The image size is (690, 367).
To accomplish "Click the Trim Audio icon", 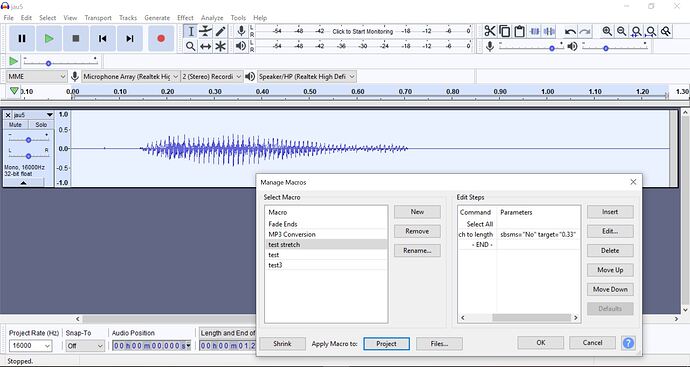I will [x=535, y=31].
